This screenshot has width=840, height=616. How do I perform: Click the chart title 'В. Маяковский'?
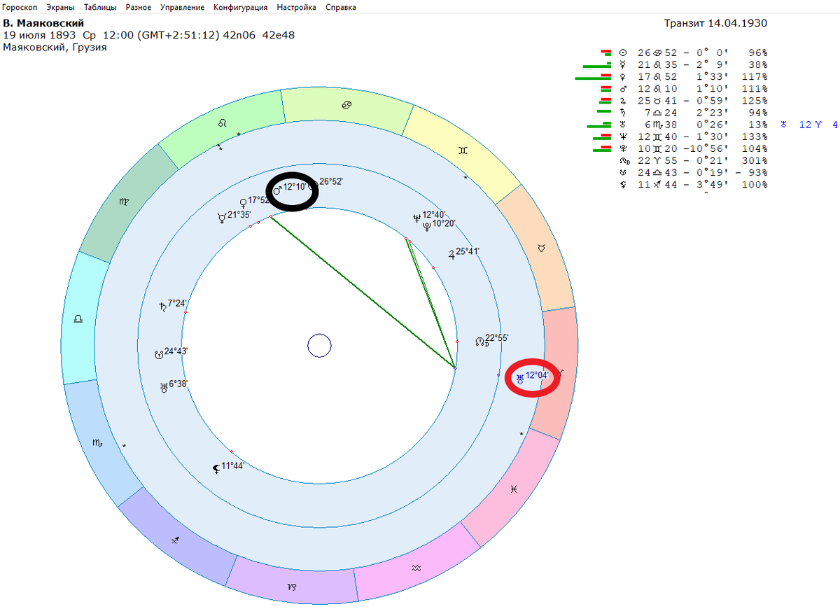43,24
